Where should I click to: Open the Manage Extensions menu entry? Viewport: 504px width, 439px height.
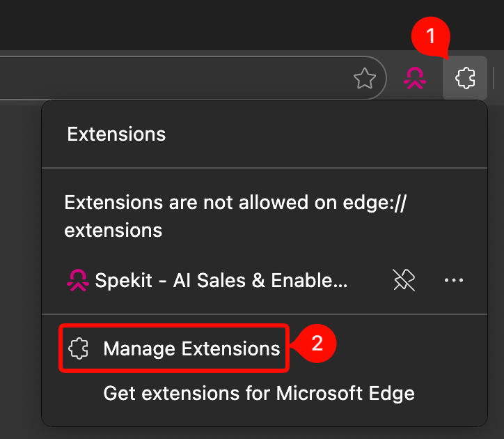pos(191,348)
